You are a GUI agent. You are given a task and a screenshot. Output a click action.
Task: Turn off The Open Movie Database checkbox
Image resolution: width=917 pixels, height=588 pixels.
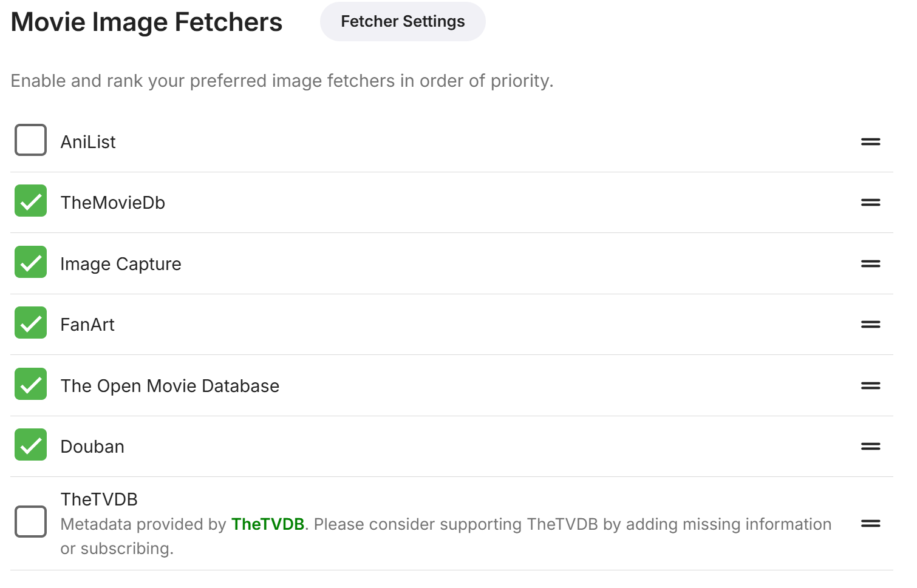[x=30, y=384]
